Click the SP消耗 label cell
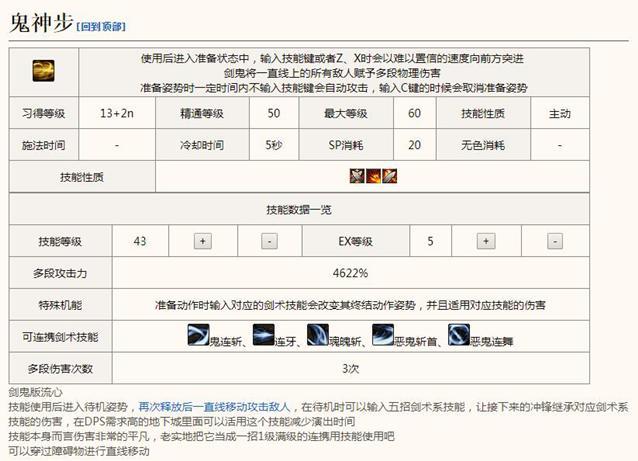The height and width of the screenshot is (461, 638). click(x=346, y=145)
